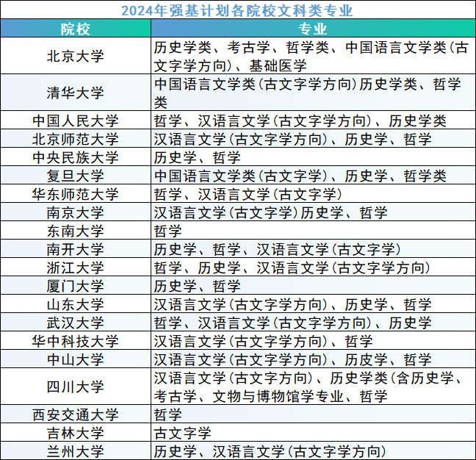This screenshot has height=460, width=476.
Task: Click the 西安交通大学 cell
Action: (76, 414)
